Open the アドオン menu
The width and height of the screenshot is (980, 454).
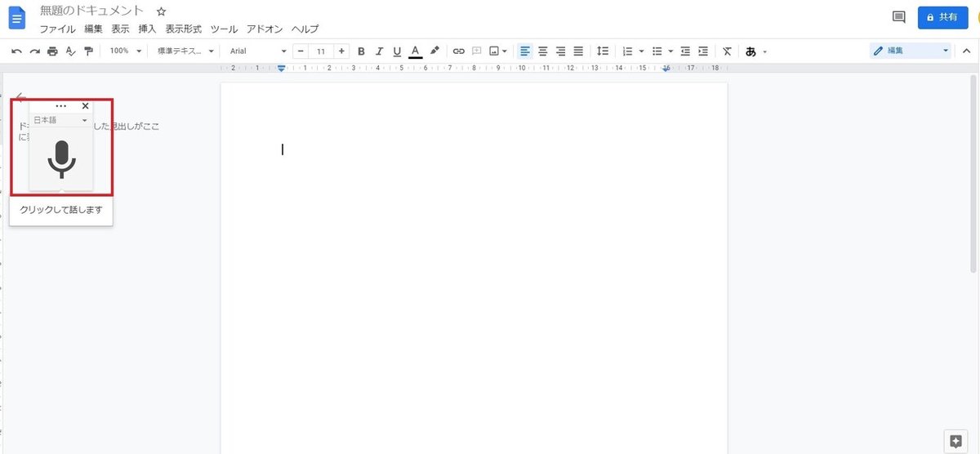click(x=265, y=29)
